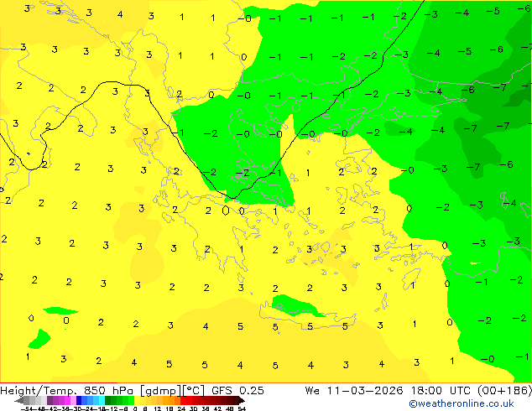Image resolution: width=532 pixels, height=411 pixels.
Task: Click the 'GFS 0.25' model label
Action: [237, 390]
